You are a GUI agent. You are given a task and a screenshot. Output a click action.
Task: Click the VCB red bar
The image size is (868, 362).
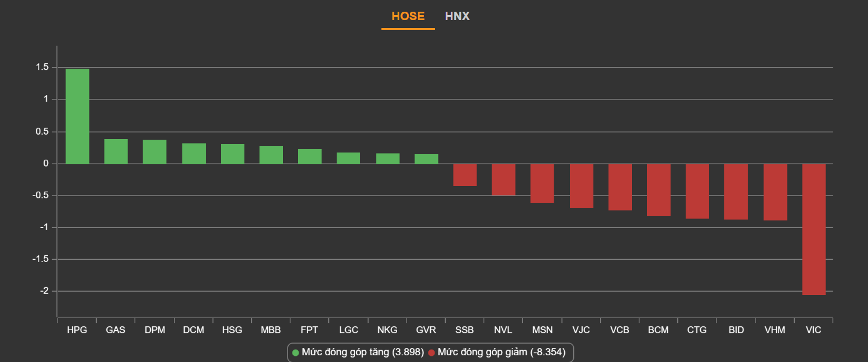(620, 187)
